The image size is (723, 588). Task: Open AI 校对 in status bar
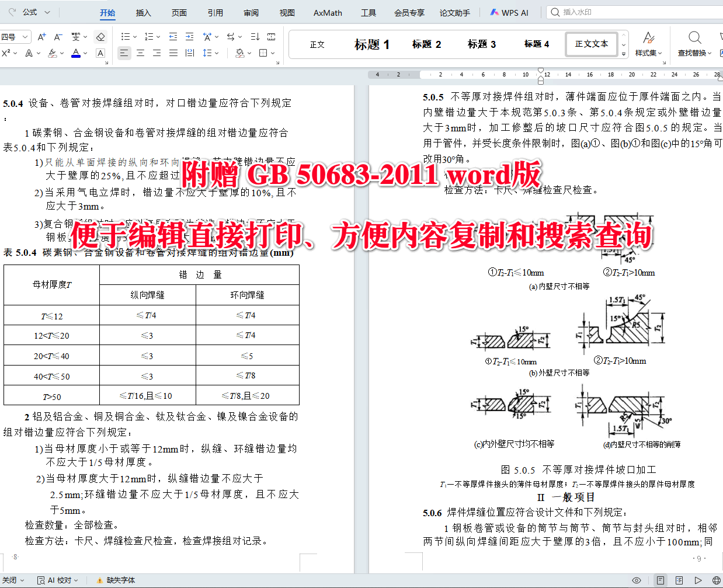click(58, 580)
